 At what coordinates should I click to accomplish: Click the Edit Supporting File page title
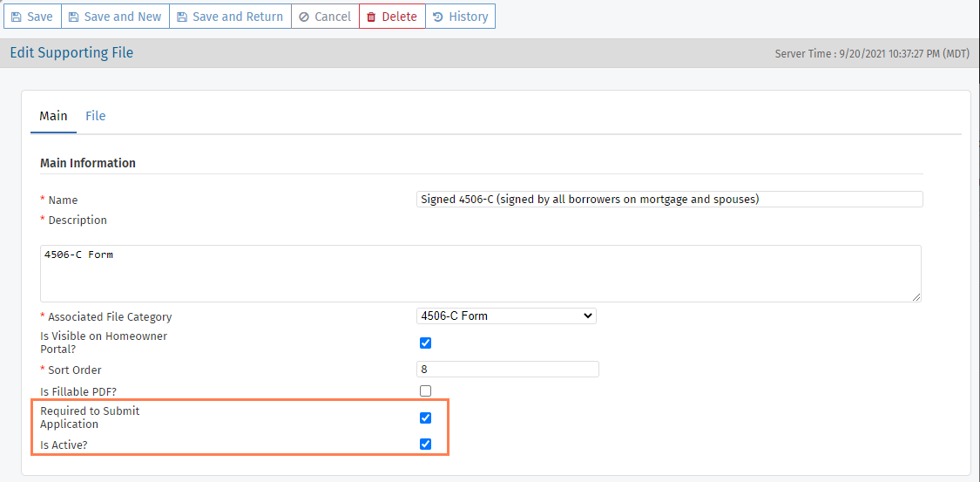[x=71, y=53]
